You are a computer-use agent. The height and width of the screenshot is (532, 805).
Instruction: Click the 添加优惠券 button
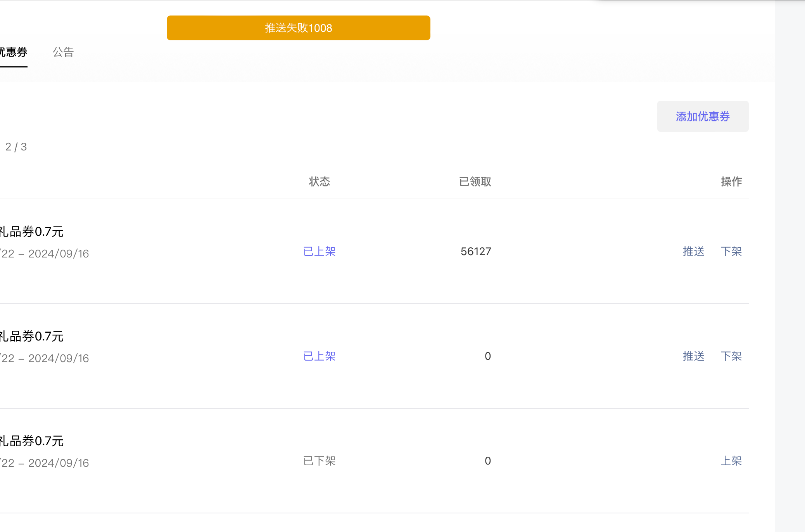click(x=702, y=116)
